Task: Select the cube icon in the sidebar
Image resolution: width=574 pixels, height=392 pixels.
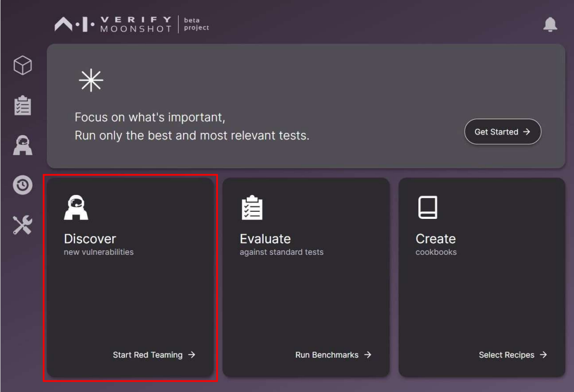Action: (22, 65)
